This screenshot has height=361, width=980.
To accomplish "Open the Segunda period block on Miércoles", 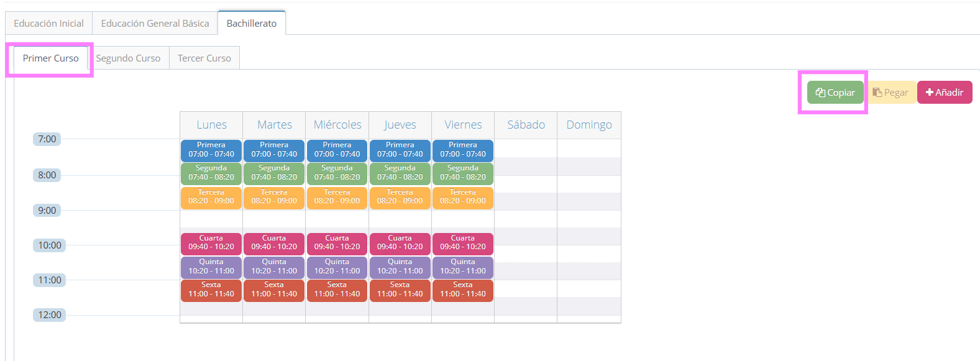I will (337, 173).
